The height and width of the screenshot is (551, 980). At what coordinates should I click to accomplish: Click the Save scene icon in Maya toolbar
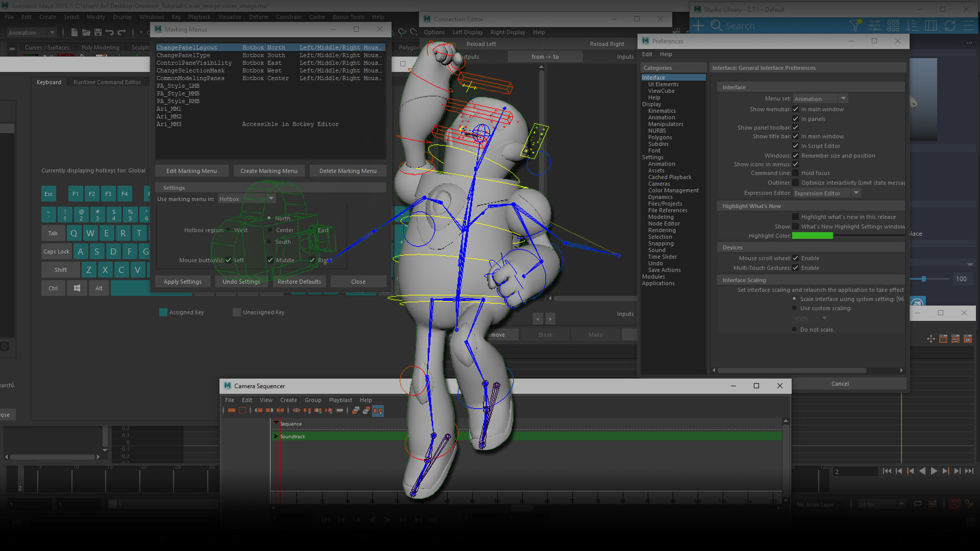[x=97, y=33]
